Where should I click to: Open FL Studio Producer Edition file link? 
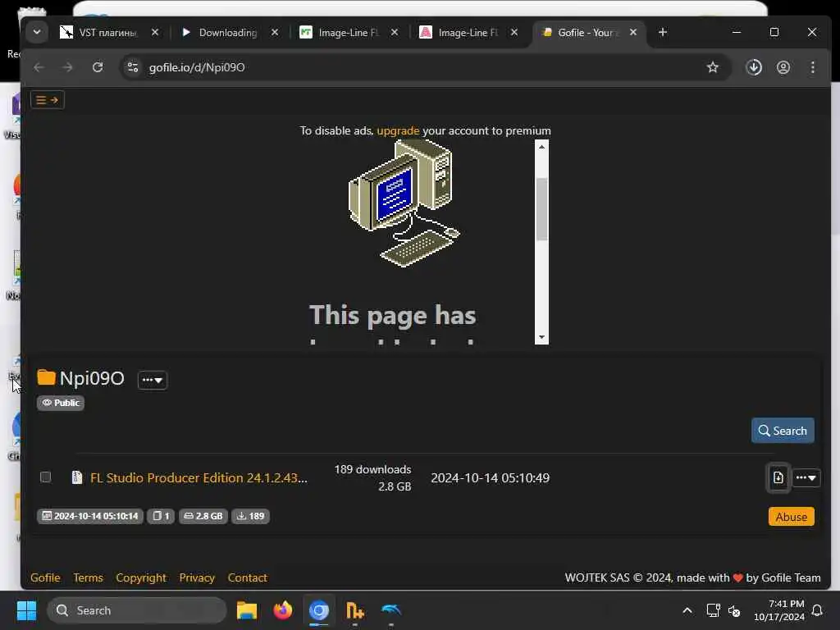coord(199,477)
